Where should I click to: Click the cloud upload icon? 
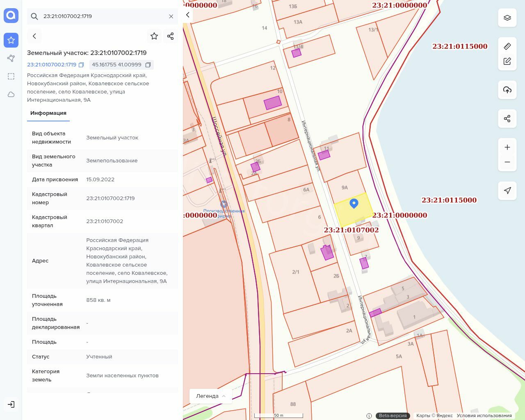[x=507, y=90]
